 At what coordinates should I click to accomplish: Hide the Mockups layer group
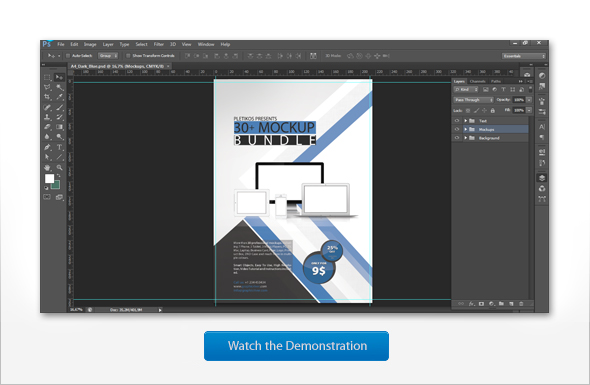(x=457, y=129)
